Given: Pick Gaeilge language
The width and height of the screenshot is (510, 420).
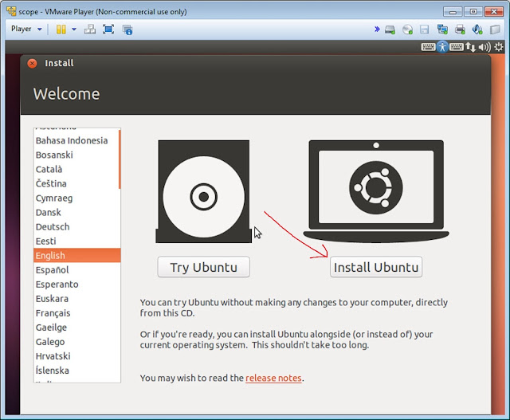Looking at the screenshot, I should [76, 328].
